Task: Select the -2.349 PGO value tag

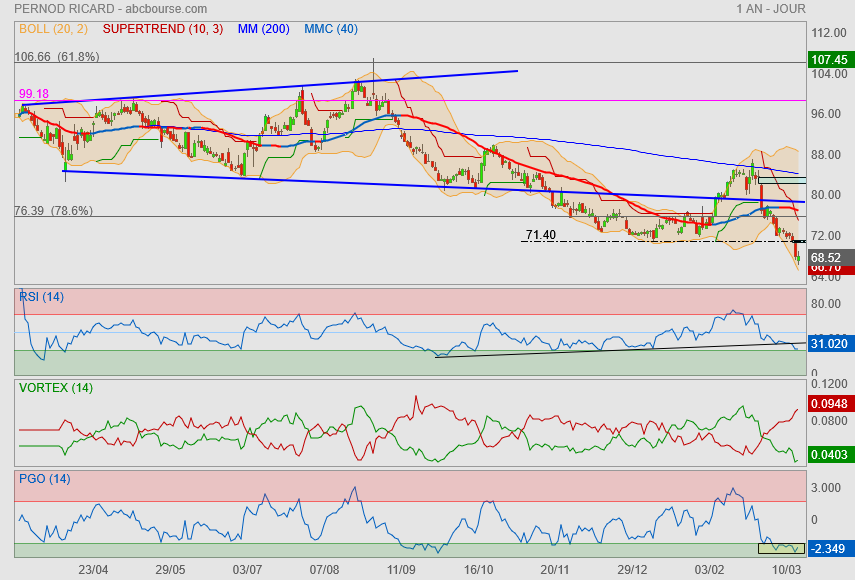Action: tap(829, 549)
